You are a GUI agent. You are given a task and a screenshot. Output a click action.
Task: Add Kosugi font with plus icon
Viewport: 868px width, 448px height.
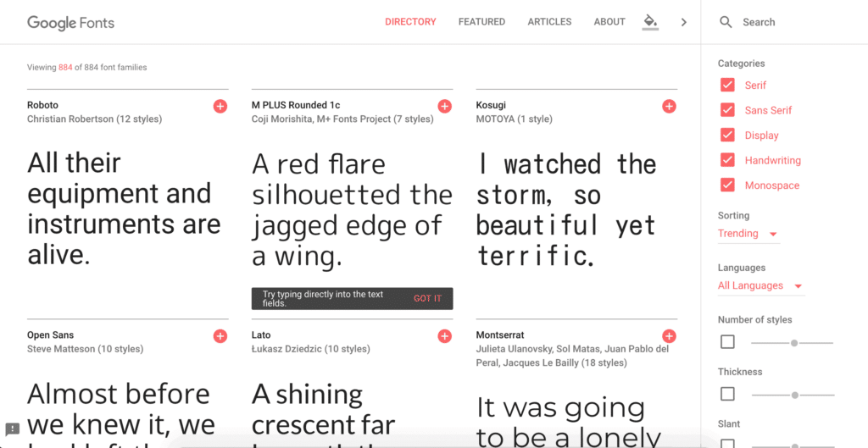tap(670, 106)
